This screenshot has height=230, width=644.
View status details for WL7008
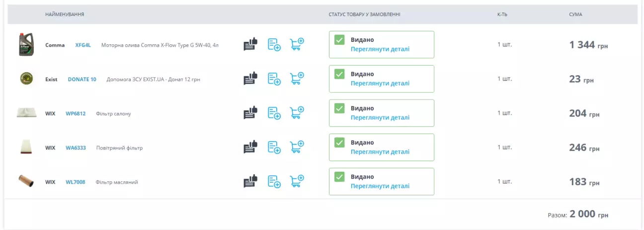point(380,187)
